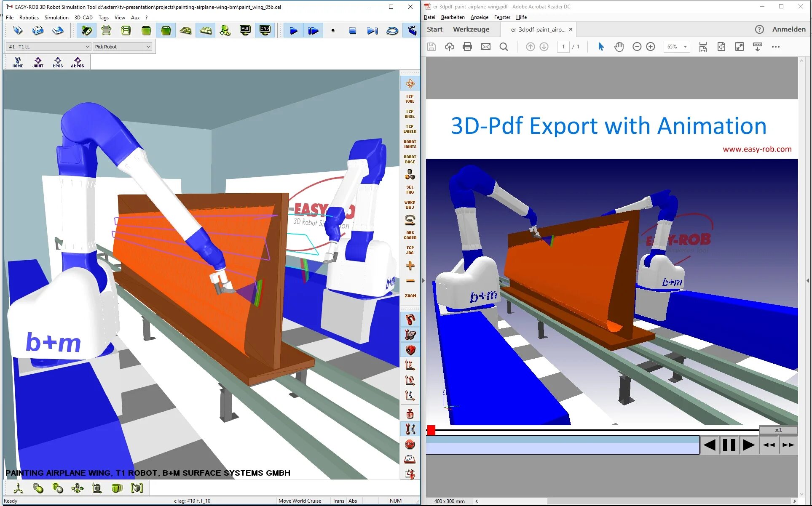
Task: Open the #1 - T1-LL robot dropdown
Action: 49,47
